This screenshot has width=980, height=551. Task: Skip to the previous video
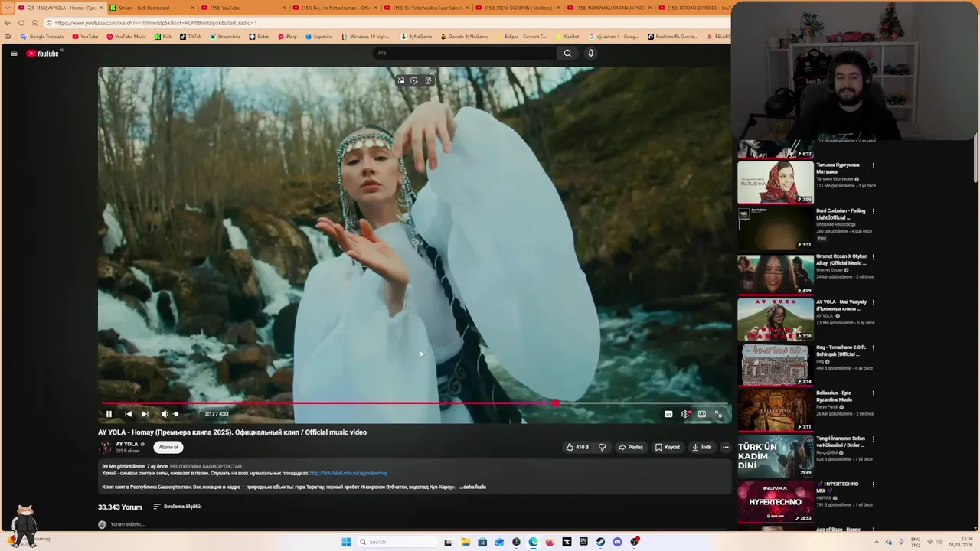(128, 414)
